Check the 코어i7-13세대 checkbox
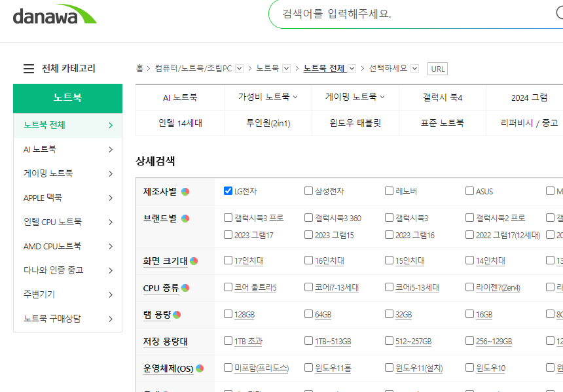This screenshot has height=392, width=563. [x=308, y=287]
